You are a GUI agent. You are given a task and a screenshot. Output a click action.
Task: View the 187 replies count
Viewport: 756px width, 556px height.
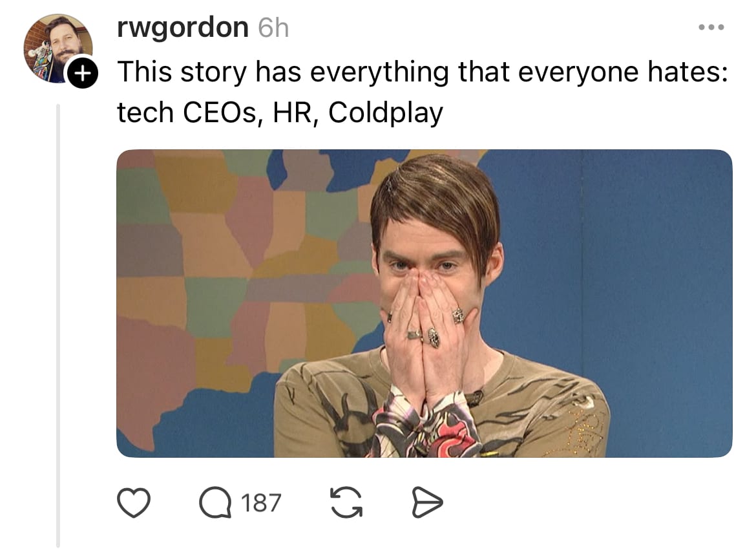coord(261,502)
